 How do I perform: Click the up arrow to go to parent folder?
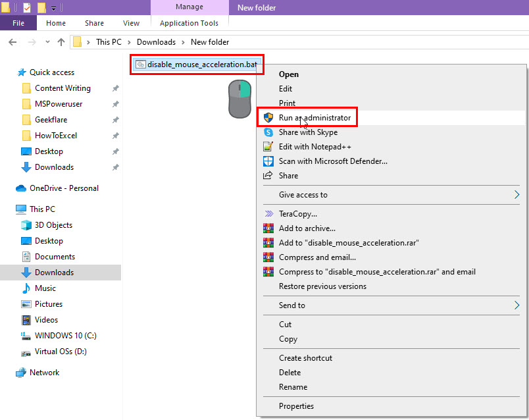click(61, 42)
